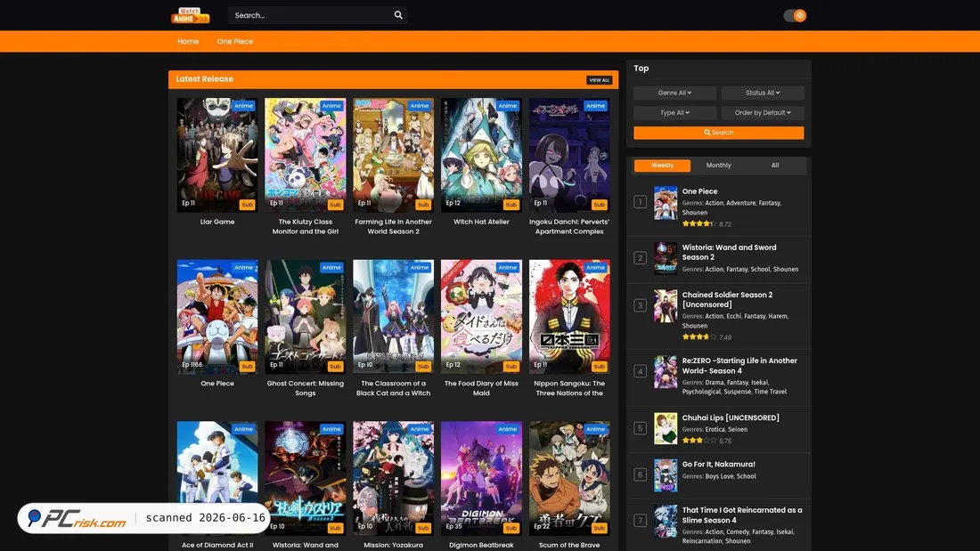Open the Order by Default dropdown
This screenshot has width=980, height=551.
pyautogui.click(x=763, y=112)
